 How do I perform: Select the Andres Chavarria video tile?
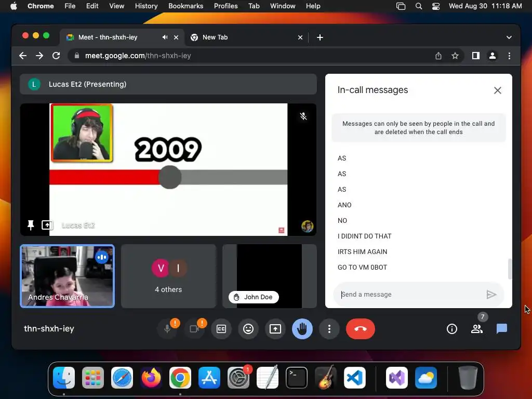pyautogui.click(x=67, y=276)
